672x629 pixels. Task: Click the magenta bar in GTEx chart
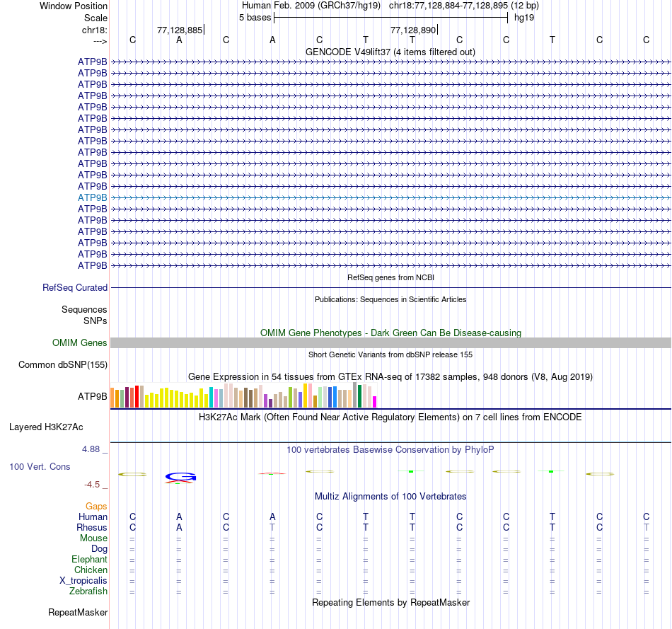(x=375, y=402)
